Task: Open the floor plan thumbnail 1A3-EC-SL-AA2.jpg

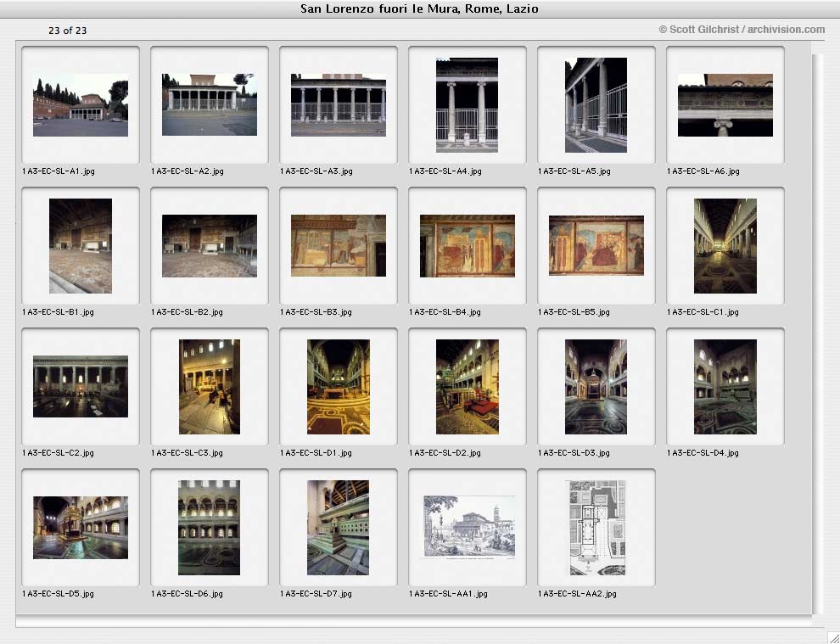Action: [x=597, y=528]
